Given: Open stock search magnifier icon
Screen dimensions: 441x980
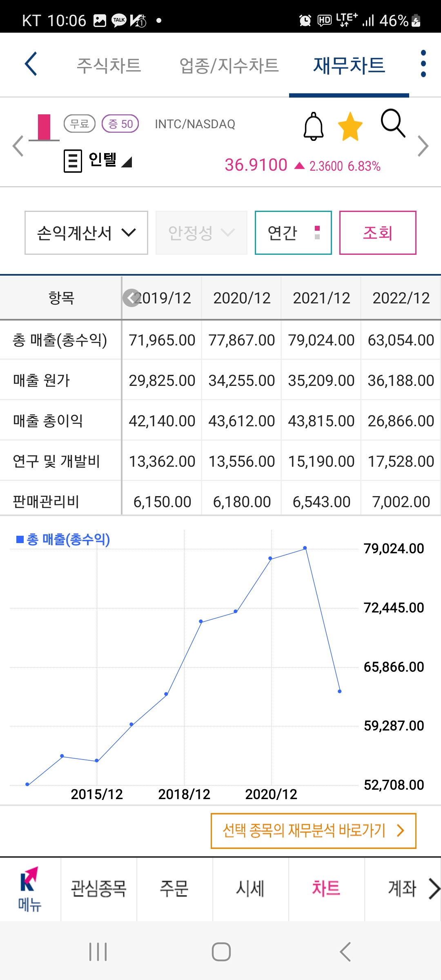Looking at the screenshot, I should [393, 123].
